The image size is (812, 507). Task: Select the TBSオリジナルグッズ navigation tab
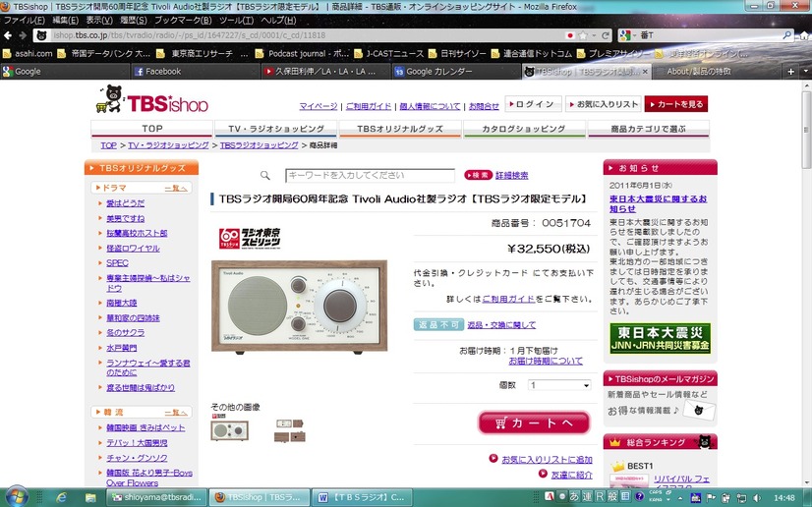coord(400,129)
